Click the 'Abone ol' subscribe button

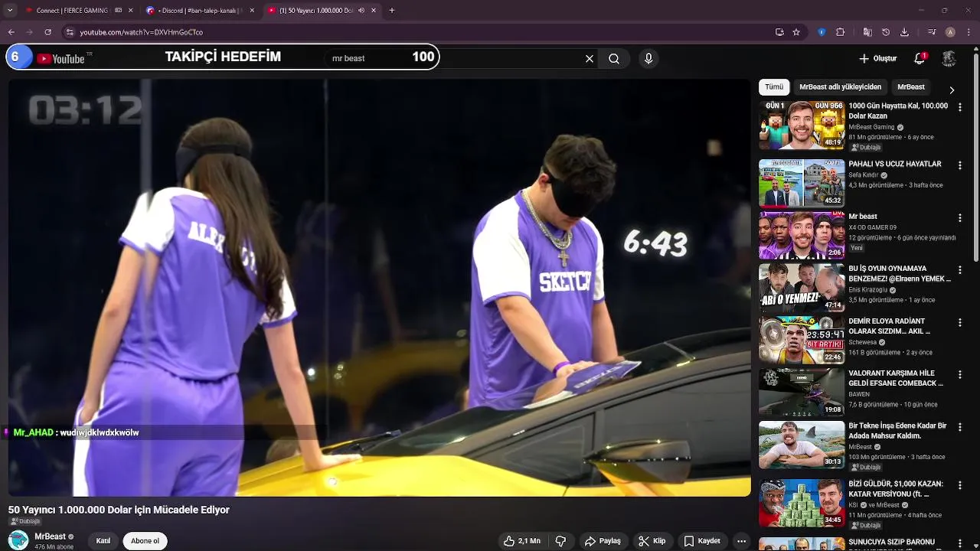[145, 541]
